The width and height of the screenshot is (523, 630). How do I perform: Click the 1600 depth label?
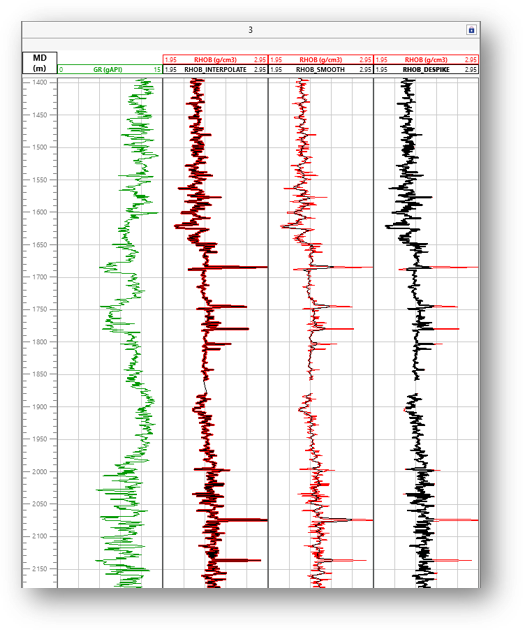[40, 212]
